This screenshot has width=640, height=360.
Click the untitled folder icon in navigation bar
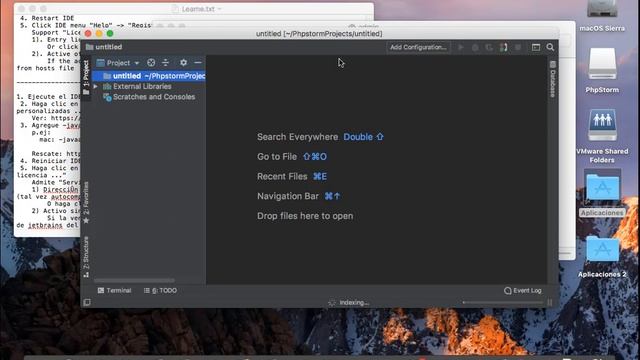coord(89,47)
